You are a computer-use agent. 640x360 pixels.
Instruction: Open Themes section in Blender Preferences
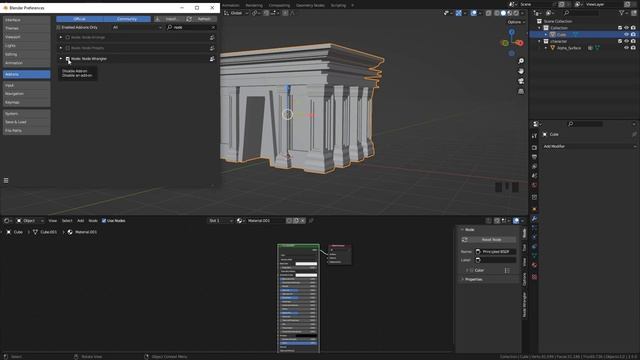(x=27, y=28)
